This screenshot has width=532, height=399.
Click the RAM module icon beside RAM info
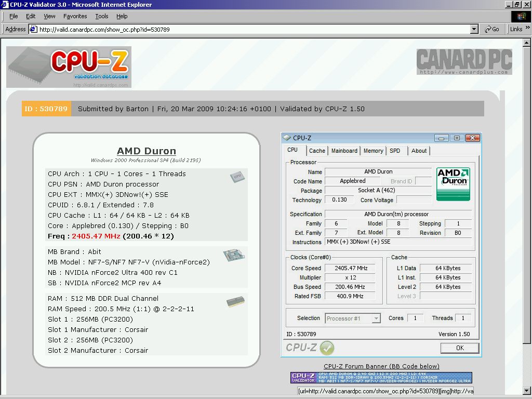tap(235, 301)
